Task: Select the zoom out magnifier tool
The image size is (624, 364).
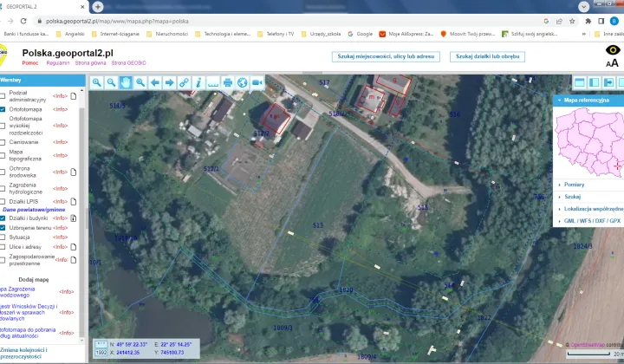Action: click(x=112, y=82)
